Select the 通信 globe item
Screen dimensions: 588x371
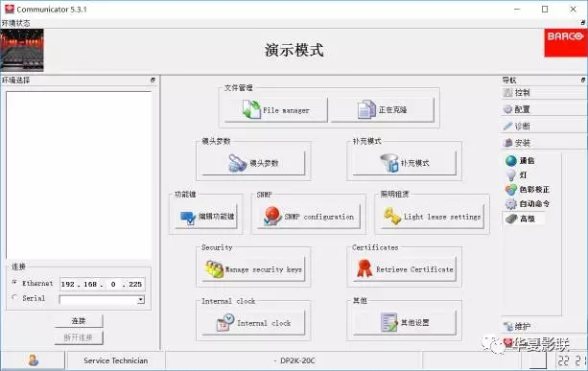coord(520,161)
